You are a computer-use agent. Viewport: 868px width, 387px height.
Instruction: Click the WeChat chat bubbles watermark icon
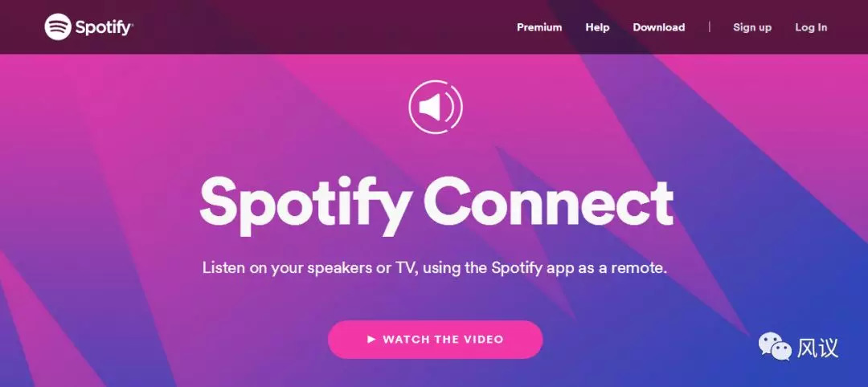pos(775,347)
